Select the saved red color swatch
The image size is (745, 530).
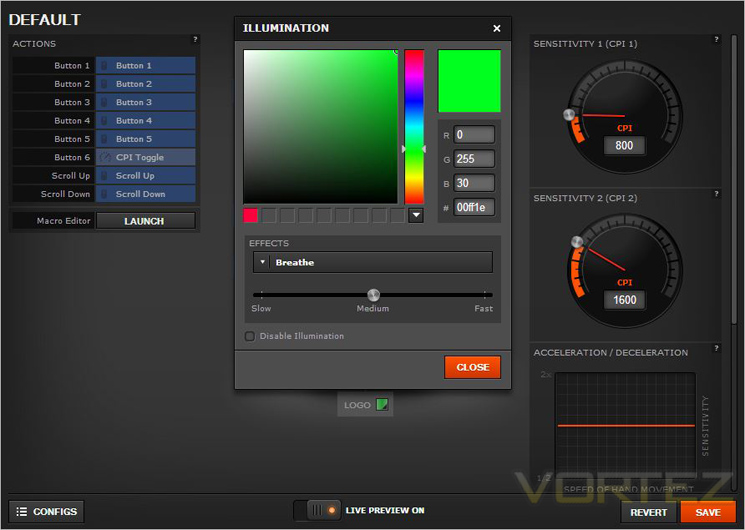[x=250, y=215]
